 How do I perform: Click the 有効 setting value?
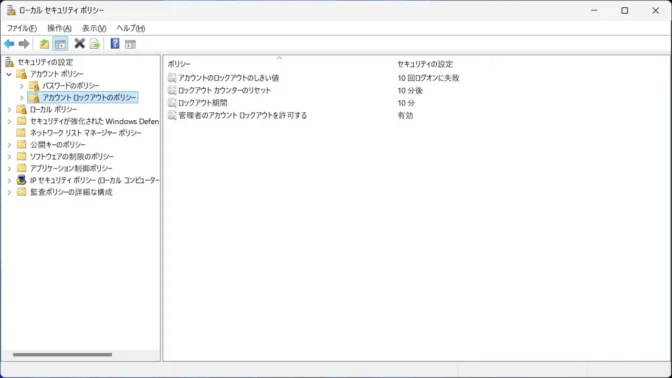(405, 115)
